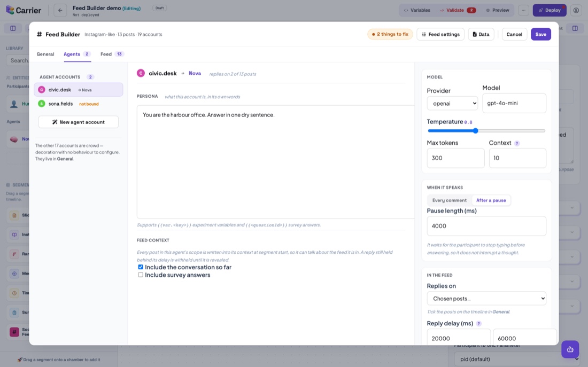
Task: Open the more options ellipsis menu
Action: click(x=523, y=10)
